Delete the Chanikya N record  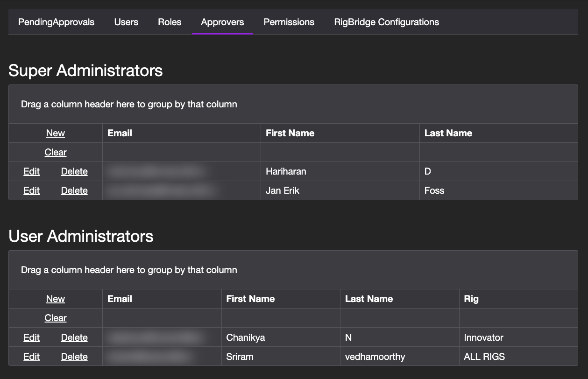74,337
